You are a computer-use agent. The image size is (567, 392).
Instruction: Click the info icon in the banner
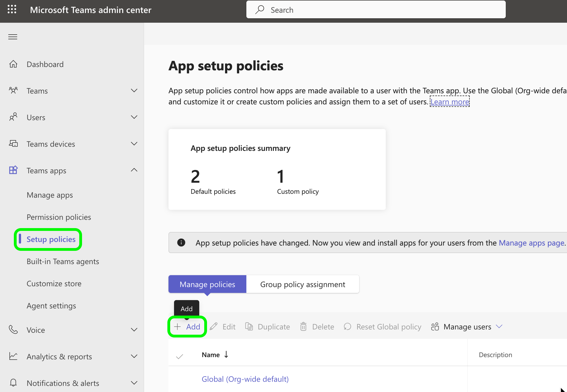click(181, 243)
